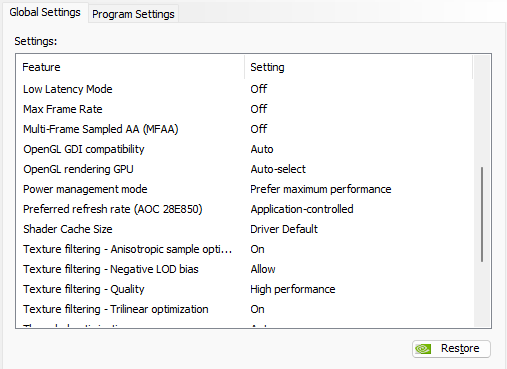The height and width of the screenshot is (369, 507).
Task: Click the settings list scrollbar thumb
Action: (x=482, y=214)
